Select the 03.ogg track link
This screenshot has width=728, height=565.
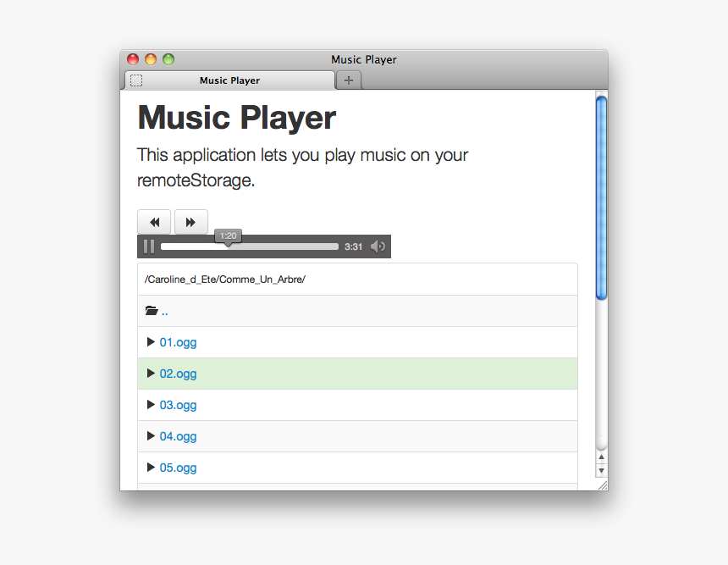tap(178, 405)
